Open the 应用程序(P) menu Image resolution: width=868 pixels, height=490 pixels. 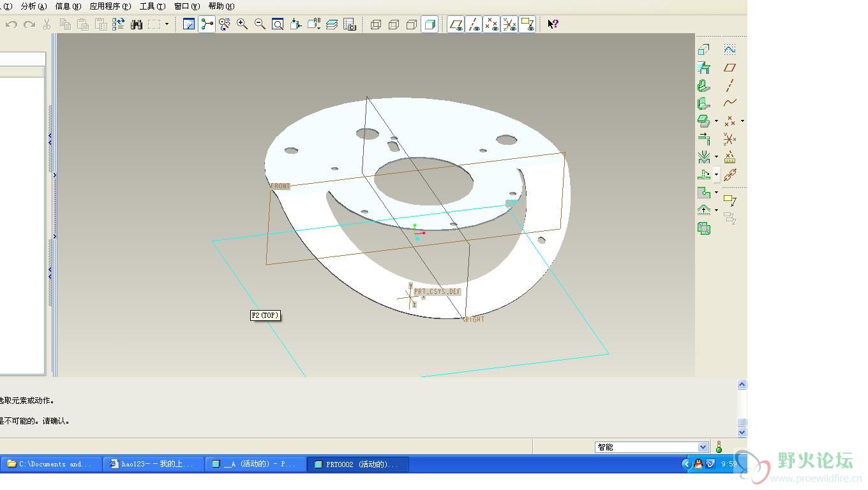pyautogui.click(x=110, y=6)
